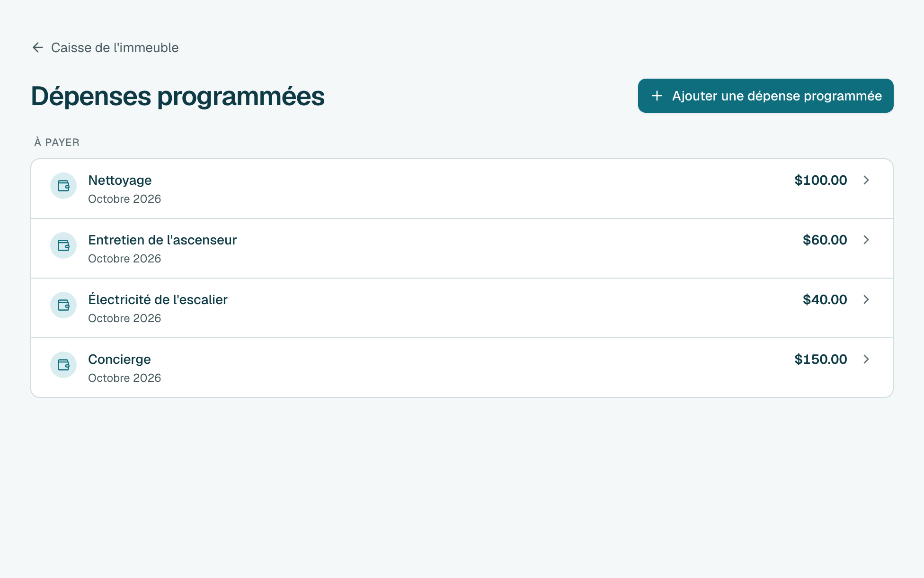This screenshot has width=924, height=578.
Task: Click the $150.00 amount
Action: point(821,359)
